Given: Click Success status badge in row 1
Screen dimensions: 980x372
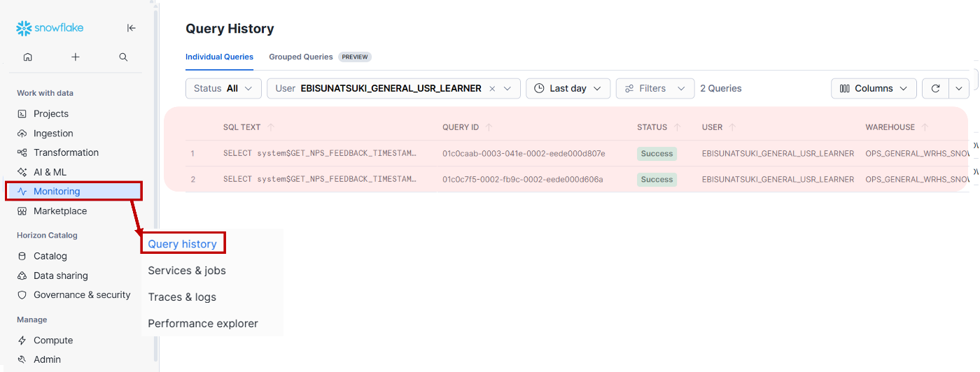Looking at the screenshot, I should pos(657,153).
